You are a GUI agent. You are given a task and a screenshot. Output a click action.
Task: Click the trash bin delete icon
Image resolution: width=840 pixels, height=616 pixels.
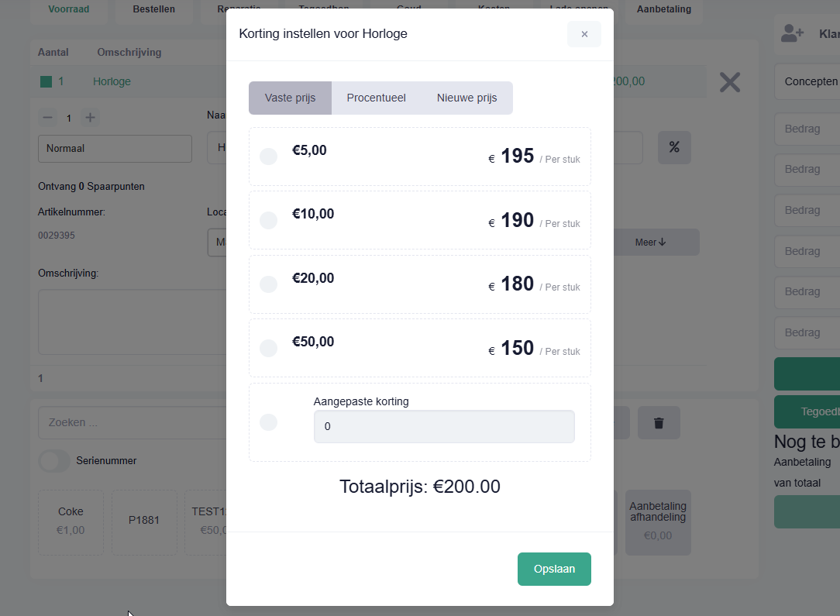tap(659, 422)
